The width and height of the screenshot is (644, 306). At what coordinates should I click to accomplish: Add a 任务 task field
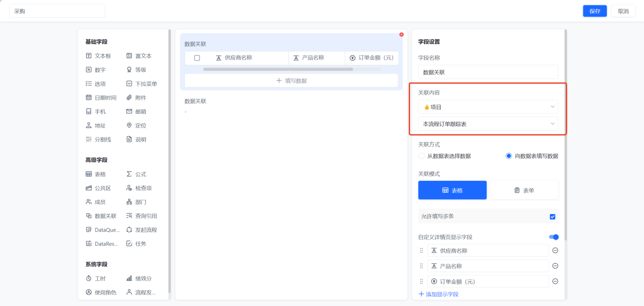[136, 243]
